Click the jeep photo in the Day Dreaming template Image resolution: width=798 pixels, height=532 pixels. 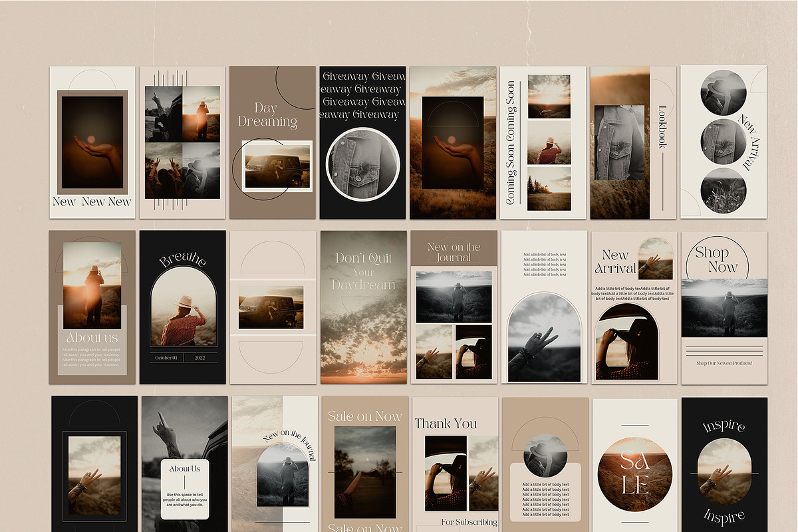tap(277, 166)
